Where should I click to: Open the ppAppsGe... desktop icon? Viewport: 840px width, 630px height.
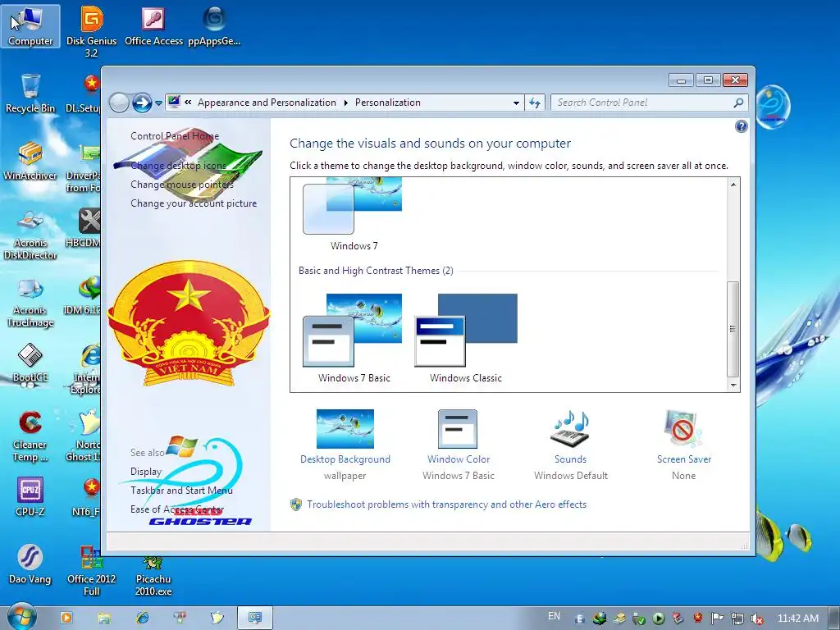click(x=214, y=25)
